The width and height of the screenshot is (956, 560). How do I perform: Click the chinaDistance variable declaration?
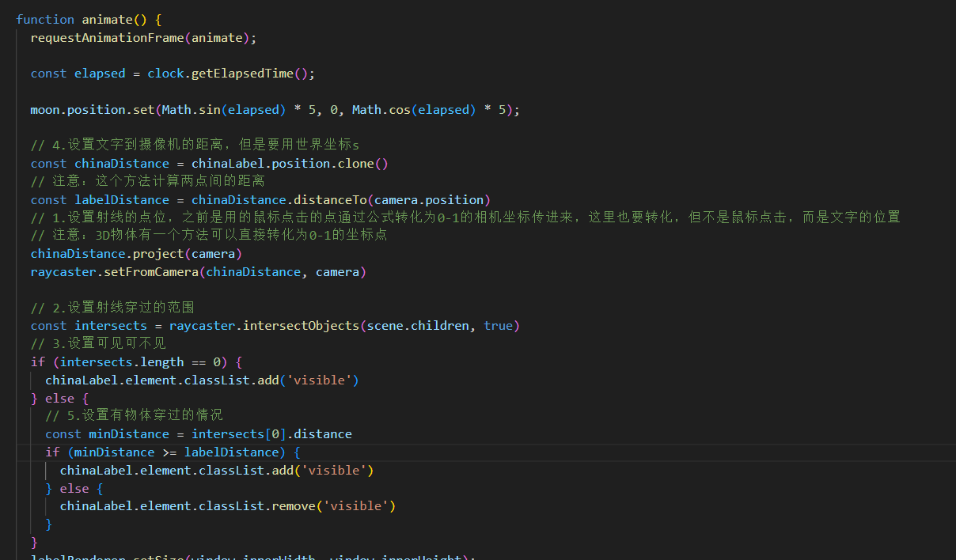(210, 163)
